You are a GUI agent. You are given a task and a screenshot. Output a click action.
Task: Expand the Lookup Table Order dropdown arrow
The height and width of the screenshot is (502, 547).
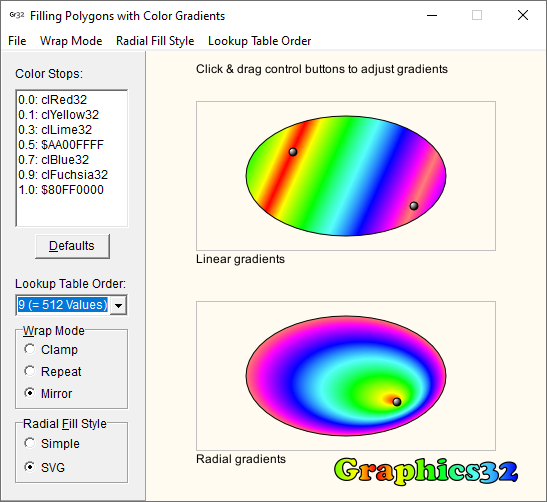[x=118, y=305]
